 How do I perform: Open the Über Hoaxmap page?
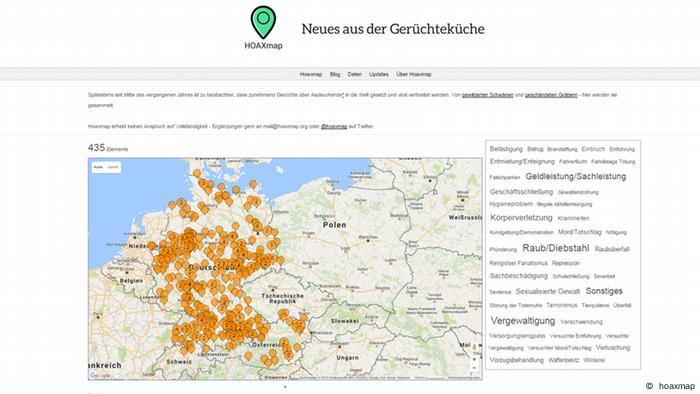coord(414,75)
